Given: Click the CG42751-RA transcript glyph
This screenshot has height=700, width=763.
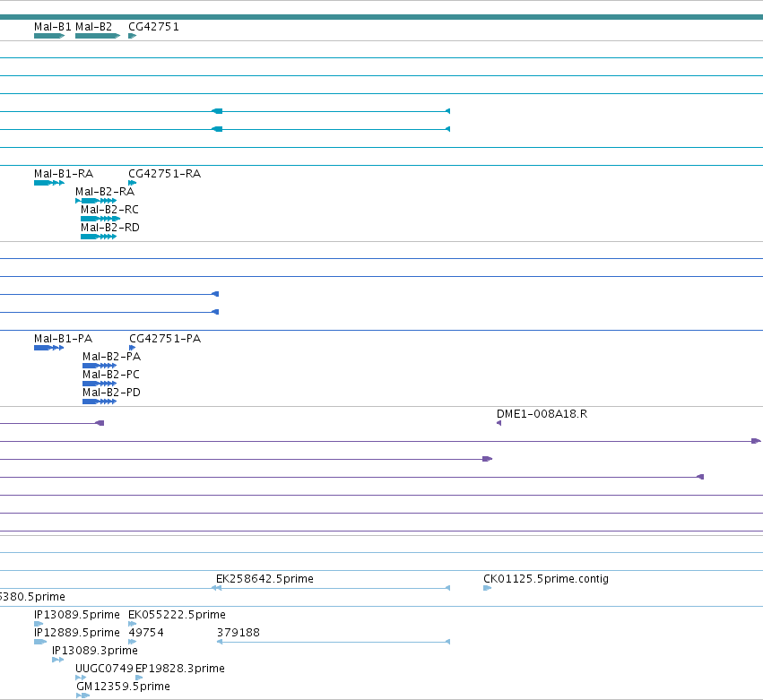Looking at the screenshot, I should pos(133,183).
